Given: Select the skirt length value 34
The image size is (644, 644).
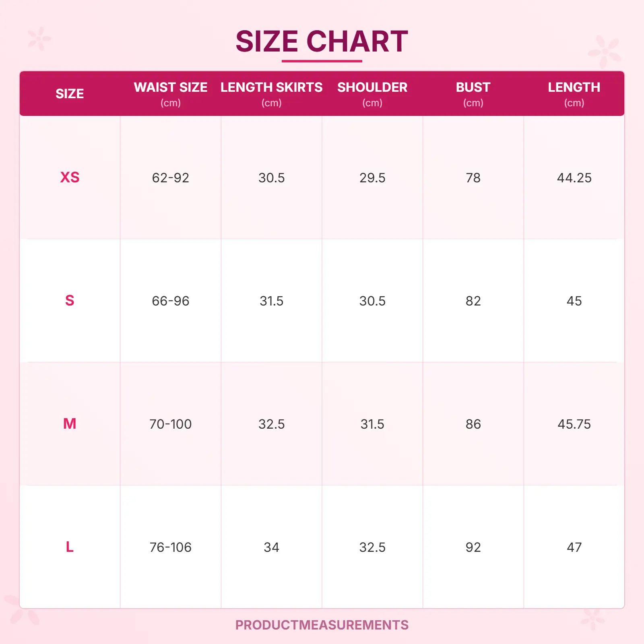Looking at the screenshot, I should [x=271, y=547].
